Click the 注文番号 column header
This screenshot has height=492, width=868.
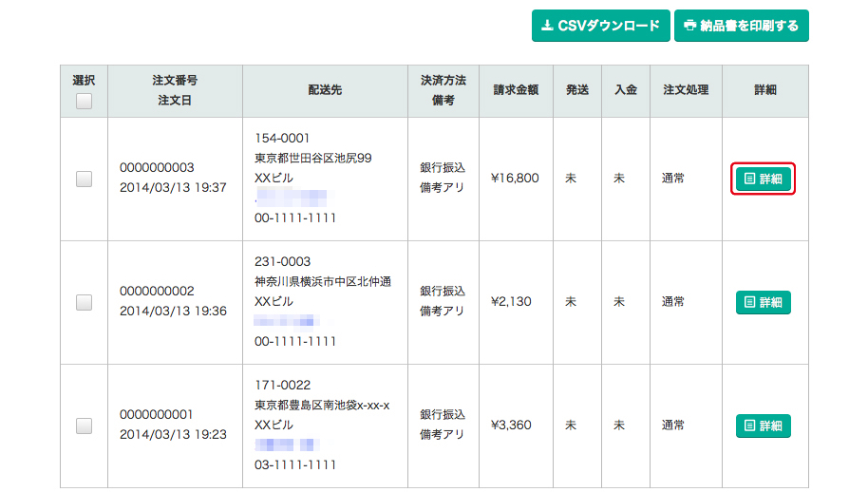[175, 80]
